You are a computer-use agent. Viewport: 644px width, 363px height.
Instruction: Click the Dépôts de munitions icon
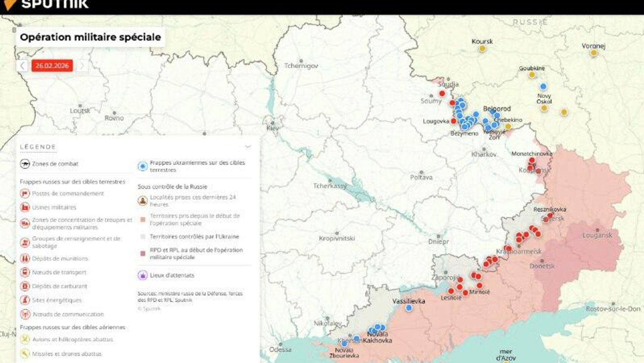(x=25, y=259)
